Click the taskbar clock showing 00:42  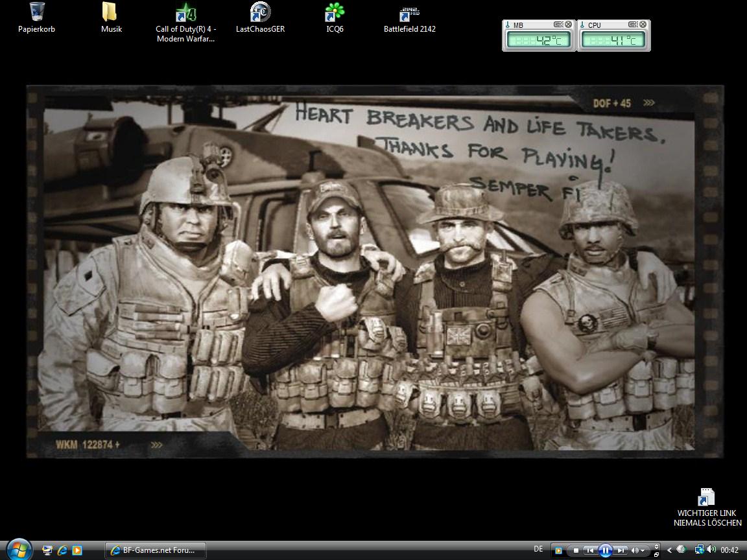[729, 550]
